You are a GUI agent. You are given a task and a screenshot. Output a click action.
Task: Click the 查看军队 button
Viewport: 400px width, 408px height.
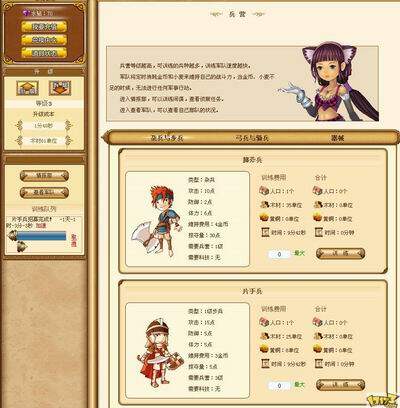44,192
